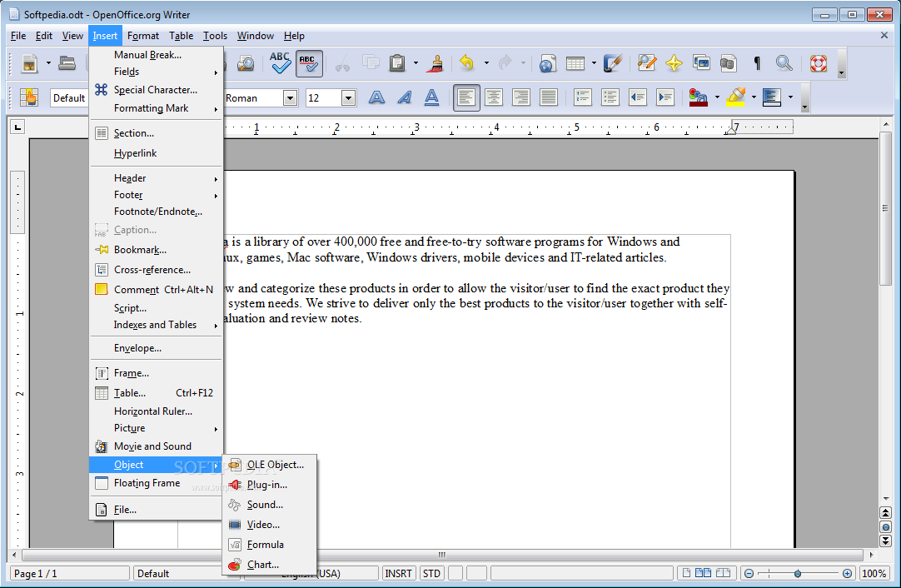
Task: Open Table toolbar dropdown arrow
Action: pos(595,62)
